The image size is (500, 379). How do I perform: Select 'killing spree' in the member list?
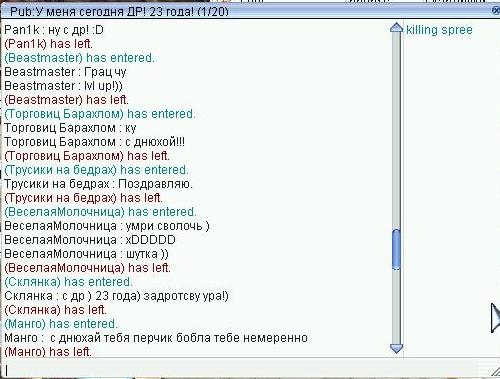click(x=439, y=30)
